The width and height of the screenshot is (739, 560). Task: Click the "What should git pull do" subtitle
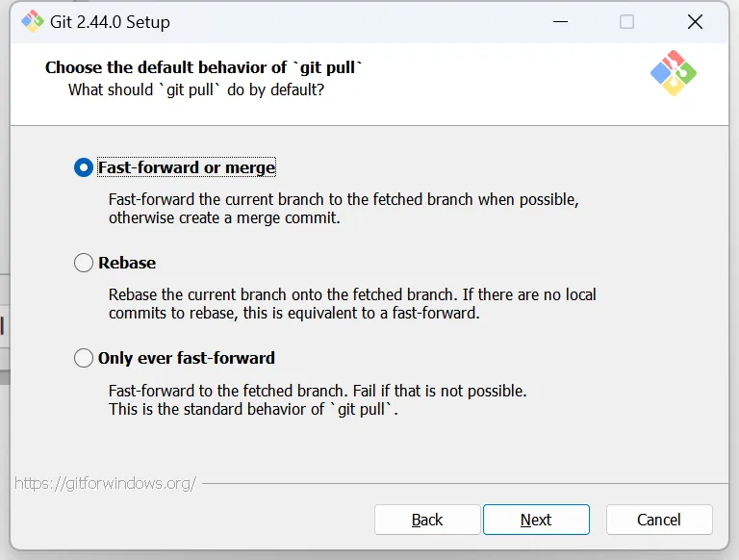[196, 89]
